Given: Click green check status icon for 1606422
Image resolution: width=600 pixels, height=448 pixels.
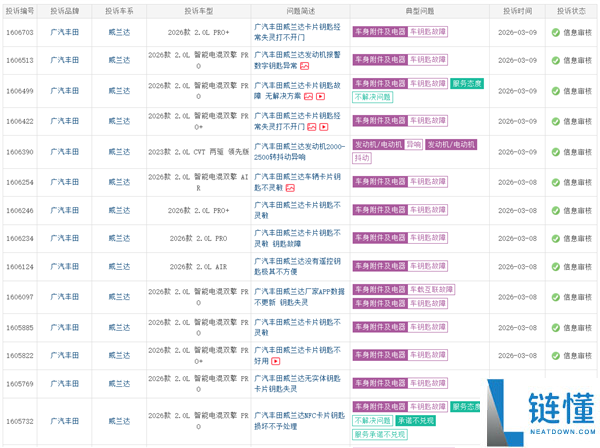Looking at the screenshot, I should click(x=556, y=121).
